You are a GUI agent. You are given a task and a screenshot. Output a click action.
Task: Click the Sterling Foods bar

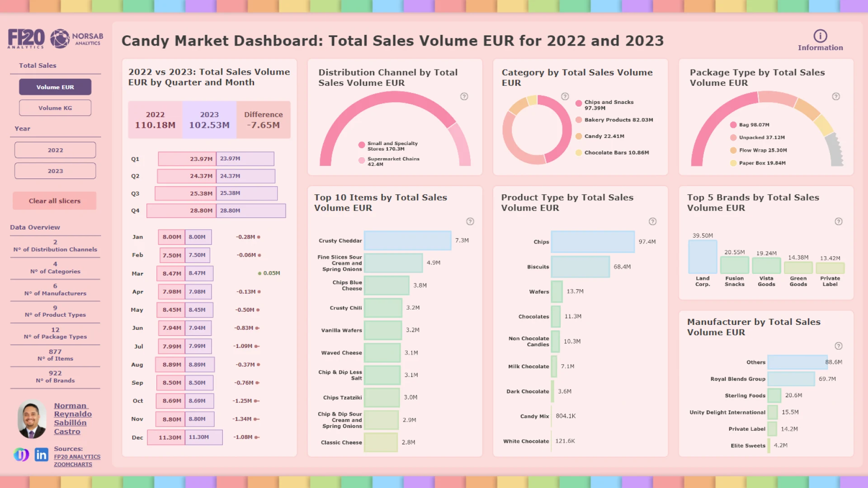(x=774, y=395)
